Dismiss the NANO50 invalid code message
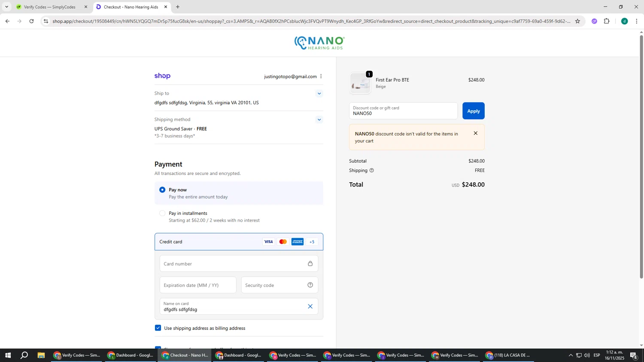This screenshot has width=644, height=362. point(475,133)
